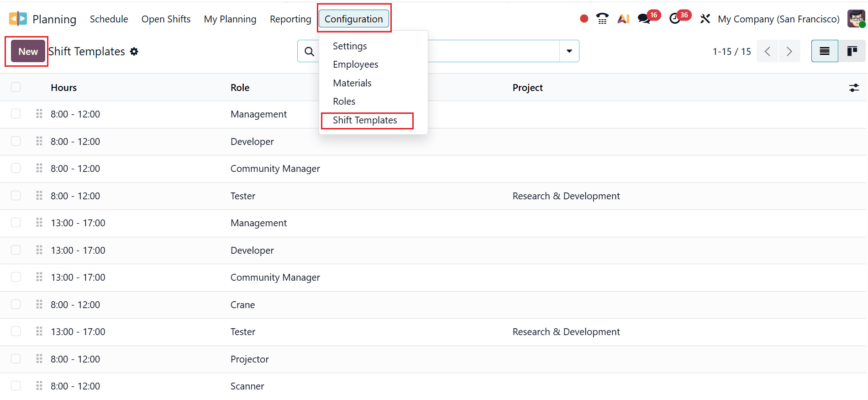Switch to list view
The width and height of the screenshot is (868, 400).
click(824, 51)
